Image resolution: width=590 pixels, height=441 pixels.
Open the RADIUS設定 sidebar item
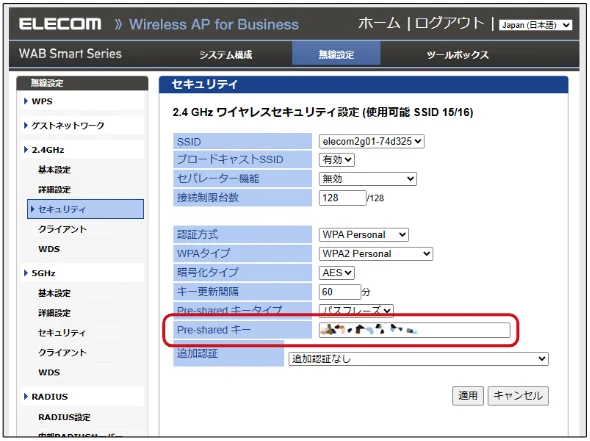click(x=64, y=417)
